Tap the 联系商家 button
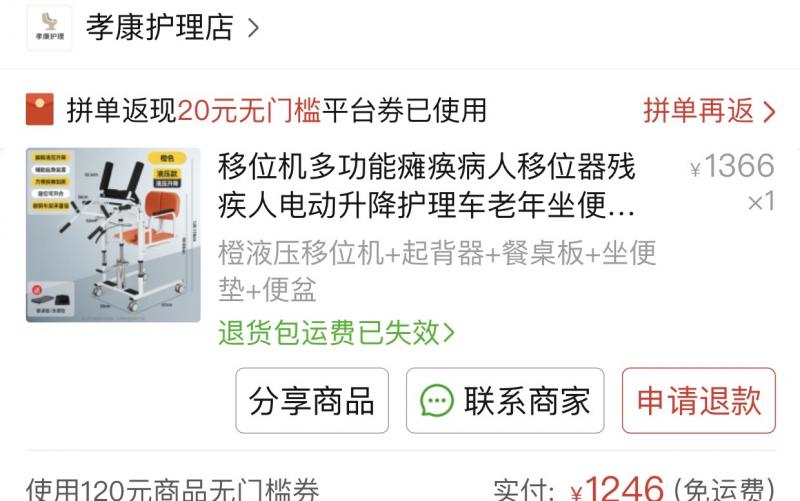The height and width of the screenshot is (501, 800). [x=505, y=400]
